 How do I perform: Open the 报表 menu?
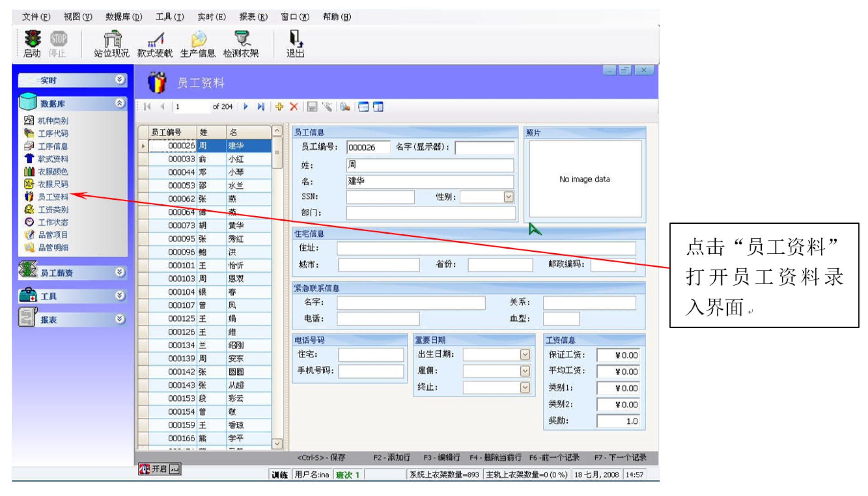point(253,17)
